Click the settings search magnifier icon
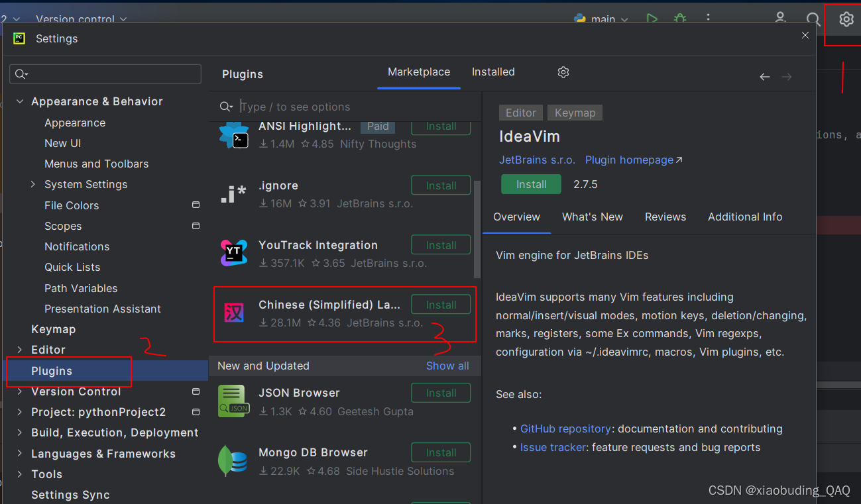The height and width of the screenshot is (504, 861). 22,74
